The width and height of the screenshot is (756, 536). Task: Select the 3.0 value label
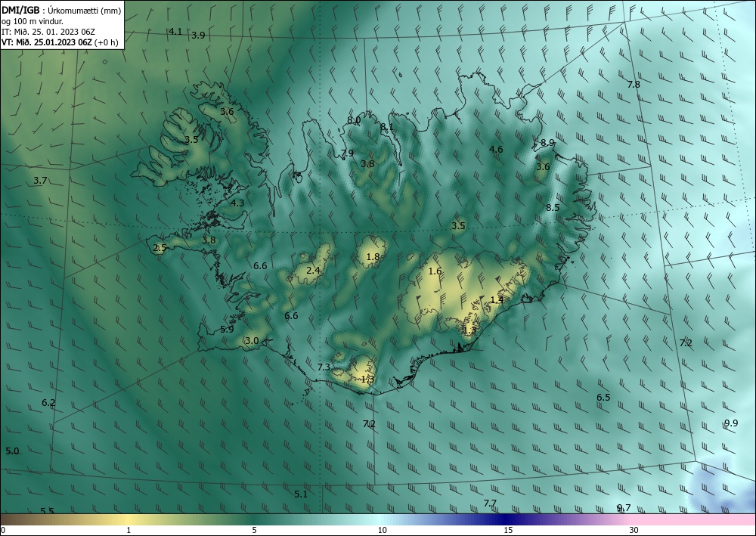[252, 341]
